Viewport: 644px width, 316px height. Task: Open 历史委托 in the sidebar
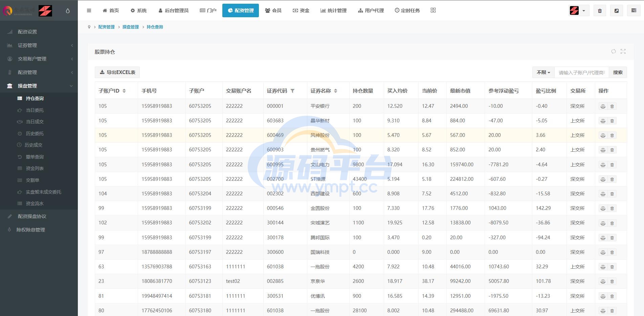point(35,133)
